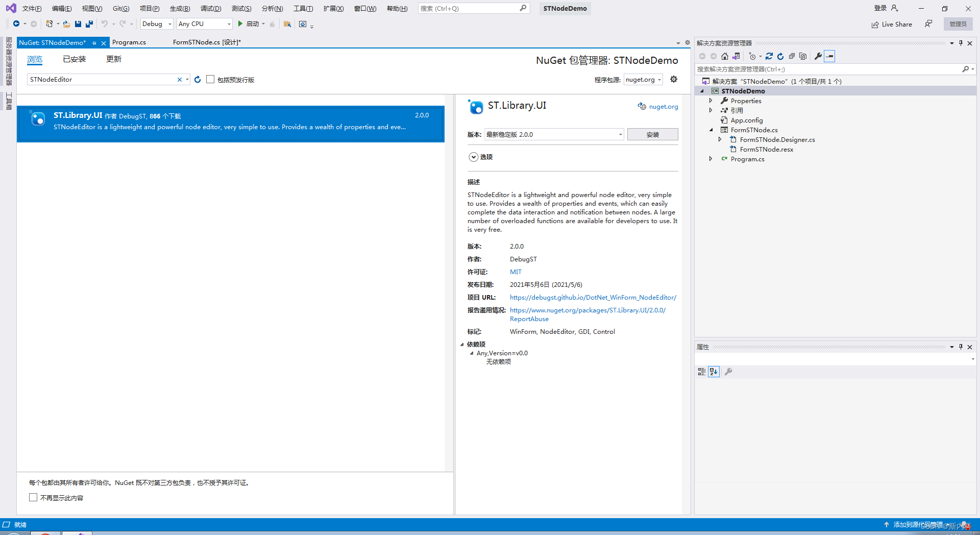Click the sign-in account icon
This screenshot has width=980, height=535.
pyautogui.click(x=895, y=8)
